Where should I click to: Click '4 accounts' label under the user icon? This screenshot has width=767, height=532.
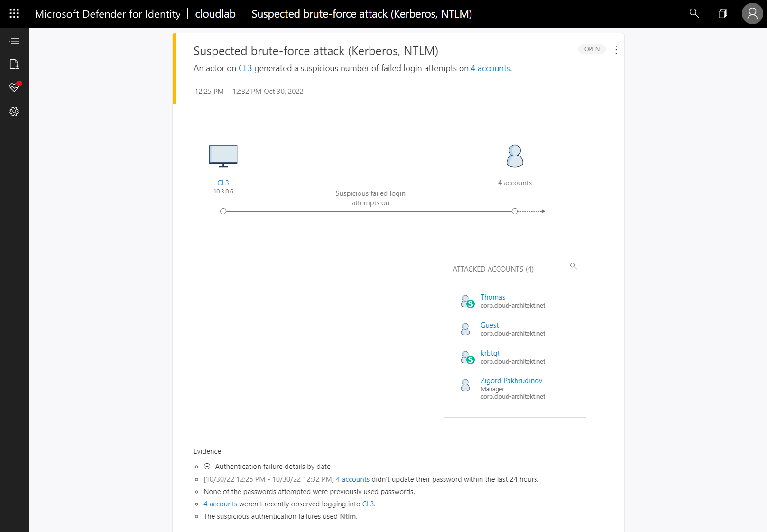pos(515,183)
